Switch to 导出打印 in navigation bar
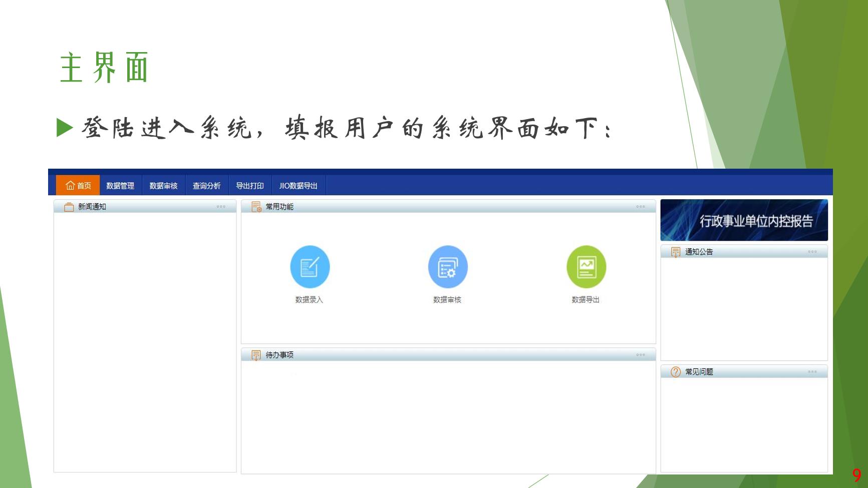Viewport: 868px width, 488px height. (249, 186)
